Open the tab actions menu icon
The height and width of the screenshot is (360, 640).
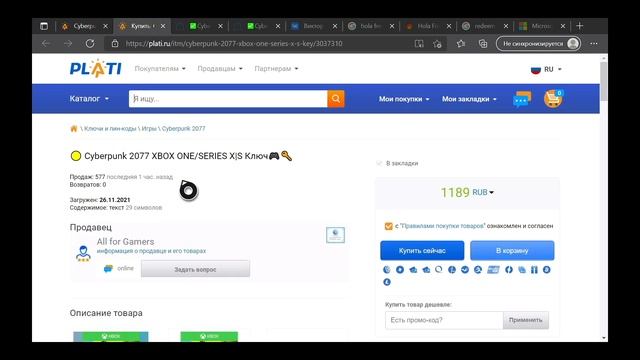[x=44, y=26]
